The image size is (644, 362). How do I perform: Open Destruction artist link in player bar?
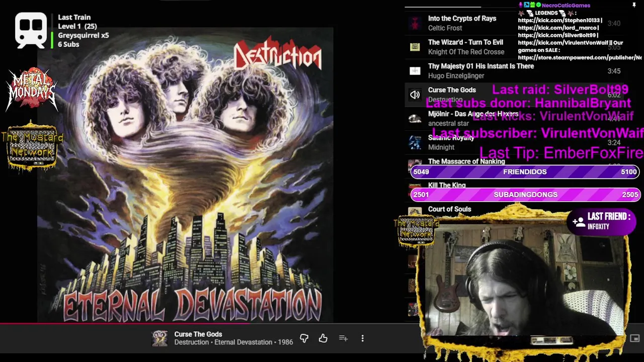pos(191,342)
